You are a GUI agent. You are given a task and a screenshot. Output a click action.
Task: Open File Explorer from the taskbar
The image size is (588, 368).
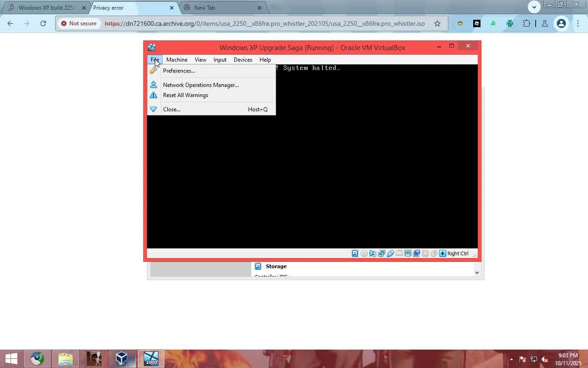point(66,359)
